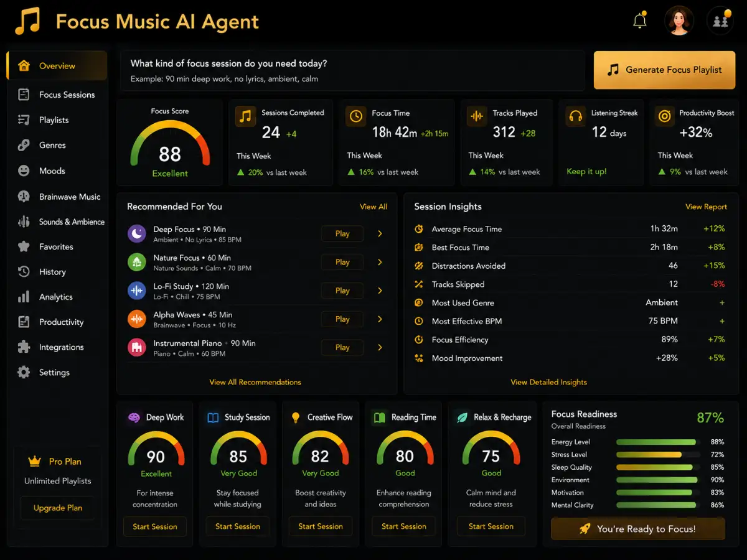Play the Instrumental Piano playlist
Viewport: 747px width, 560px height.
tap(342, 347)
